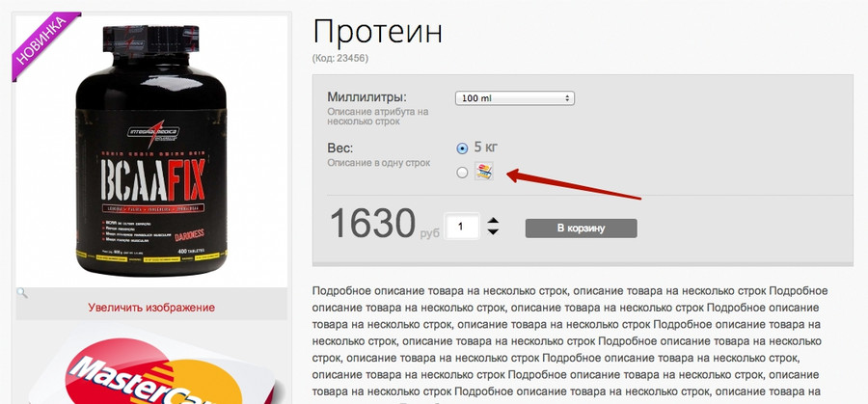Click the В корзину button

(x=581, y=228)
